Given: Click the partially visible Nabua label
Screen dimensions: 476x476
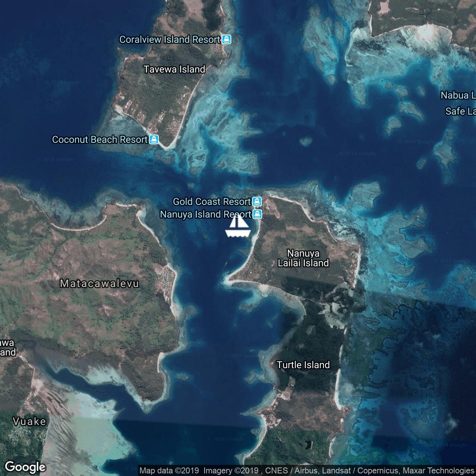Looking at the screenshot, I should tap(457, 95).
